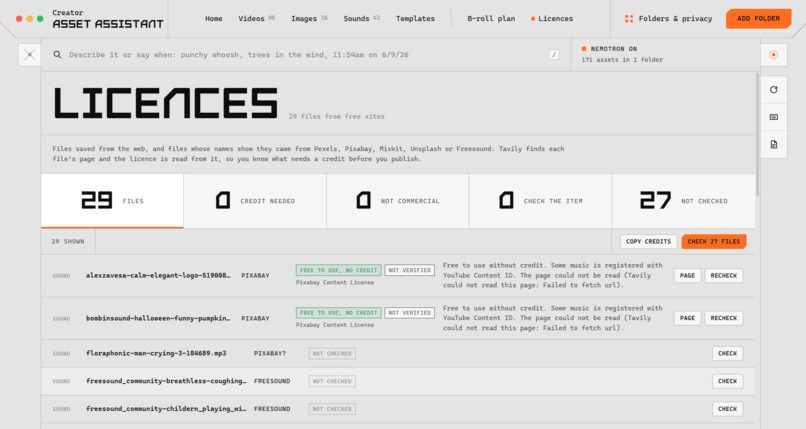
Task: Select file bombinsound-halloween-funny-pumpkin
Action: coord(158,318)
